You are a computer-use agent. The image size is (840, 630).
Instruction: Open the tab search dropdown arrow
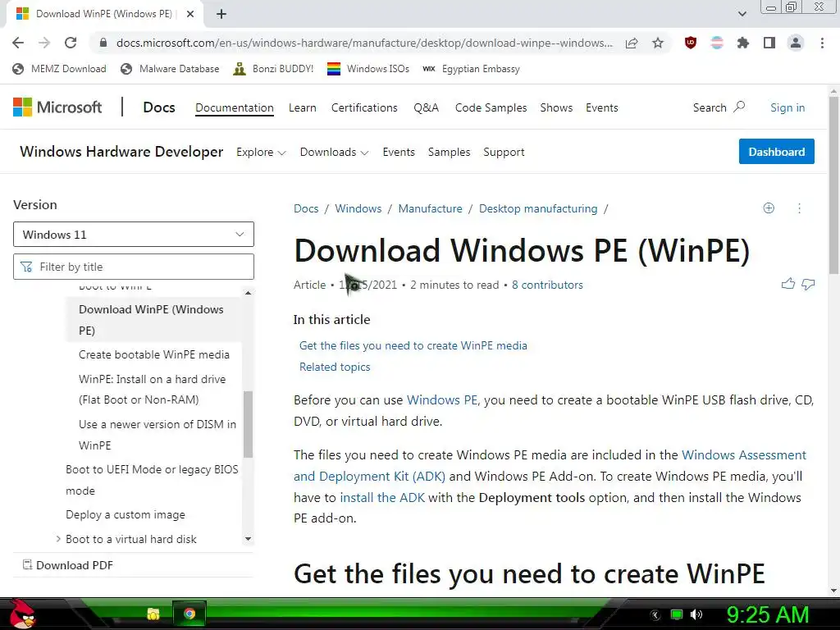[x=742, y=14]
